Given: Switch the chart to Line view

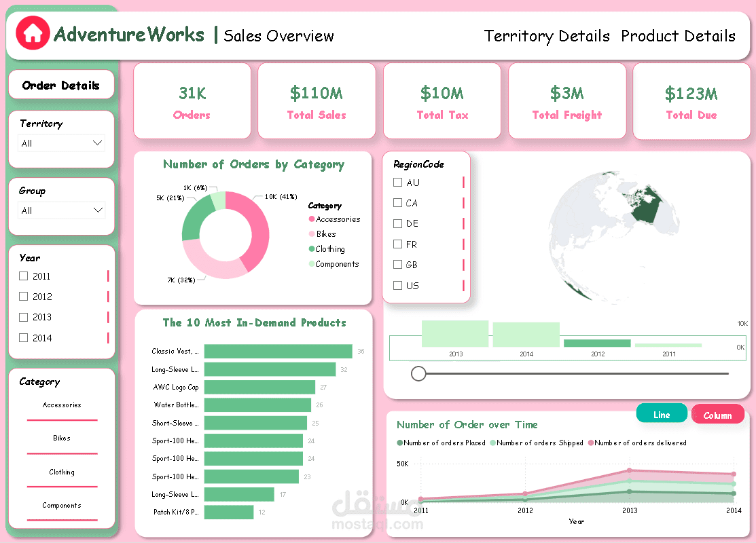Looking at the screenshot, I should point(662,414).
